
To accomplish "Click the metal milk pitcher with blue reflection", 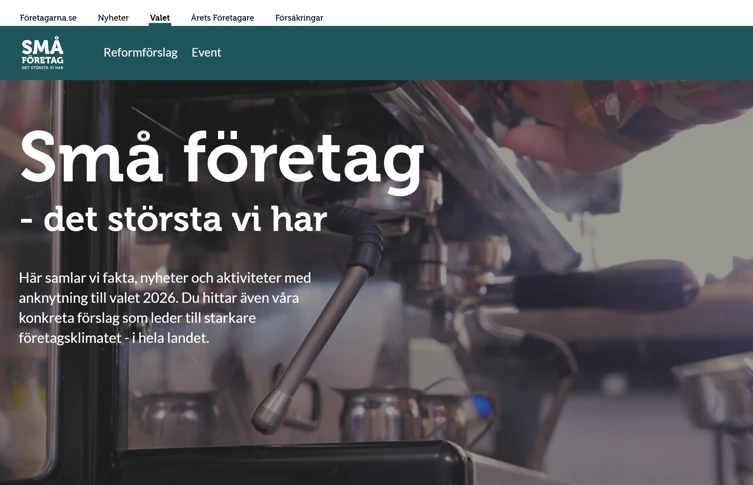I will (x=470, y=412).
